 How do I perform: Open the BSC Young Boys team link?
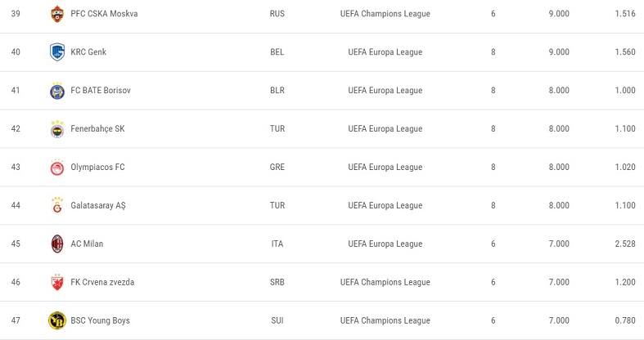click(100, 320)
